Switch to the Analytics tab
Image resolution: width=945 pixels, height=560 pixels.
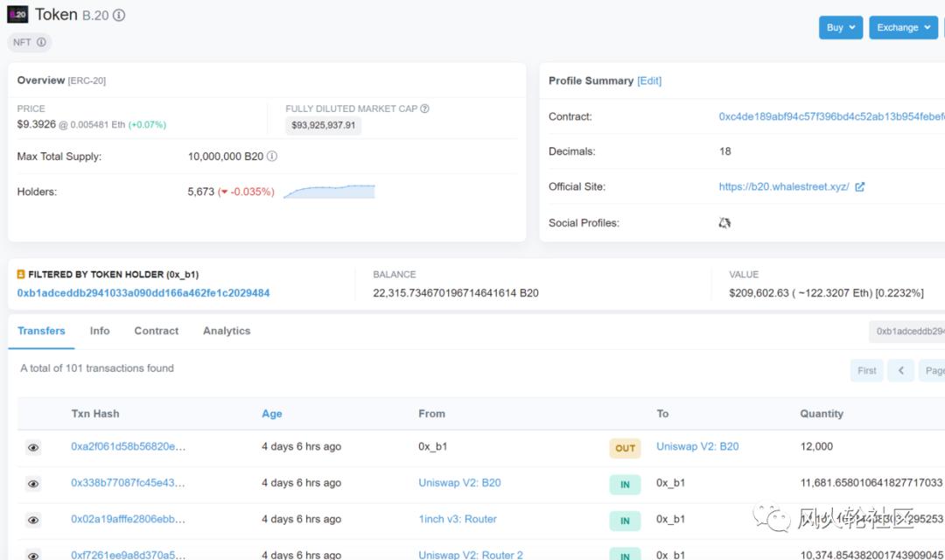(227, 331)
